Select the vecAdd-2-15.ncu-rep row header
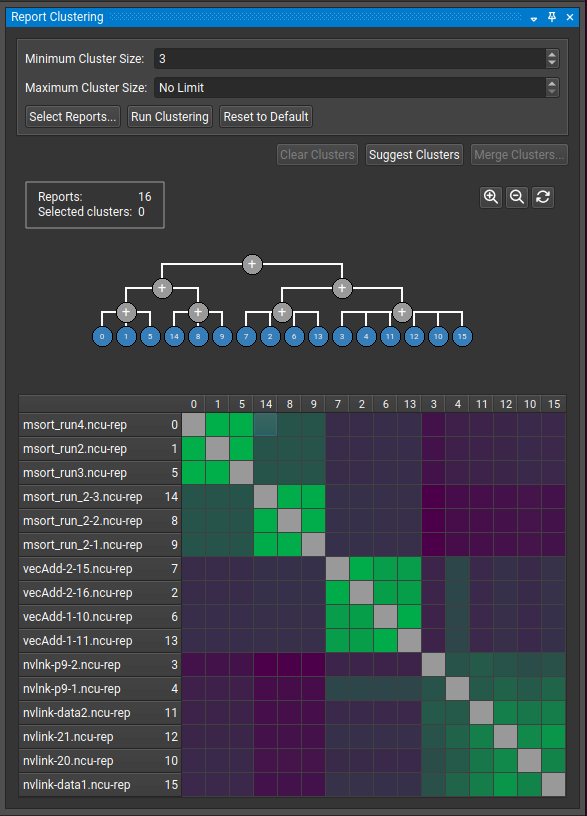 click(x=100, y=569)
